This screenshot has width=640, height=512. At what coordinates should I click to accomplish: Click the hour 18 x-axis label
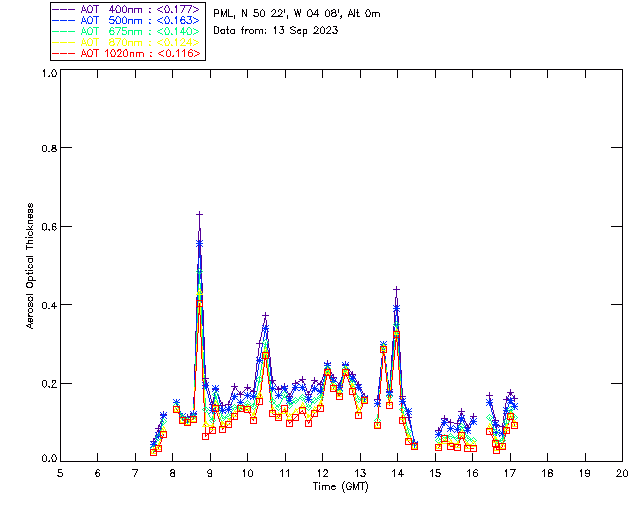tap(548, 473)
